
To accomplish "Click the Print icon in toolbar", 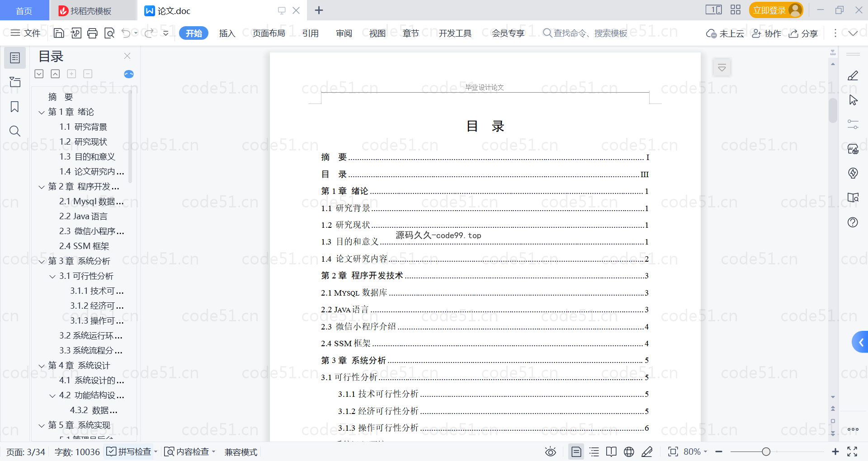I will point(92,33).
